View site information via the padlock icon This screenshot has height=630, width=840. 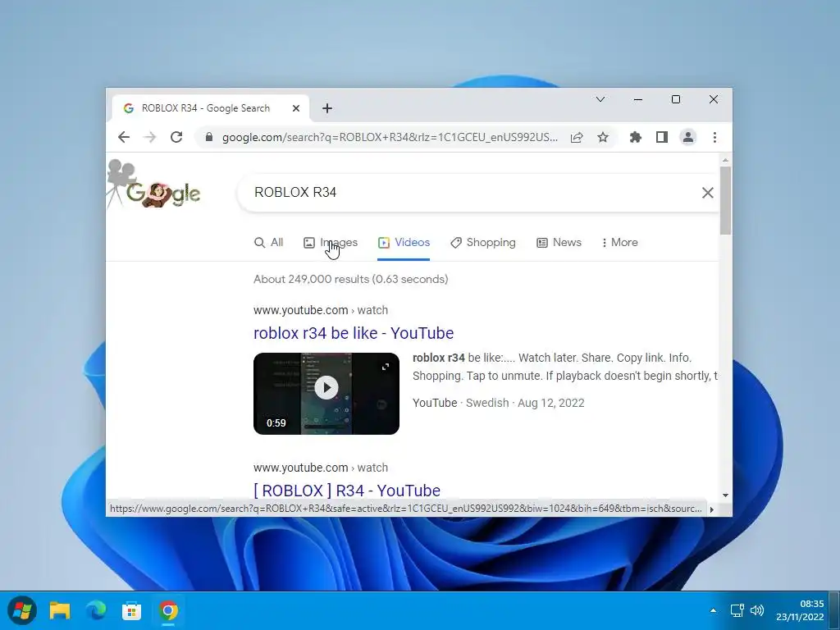coord(209,137)
